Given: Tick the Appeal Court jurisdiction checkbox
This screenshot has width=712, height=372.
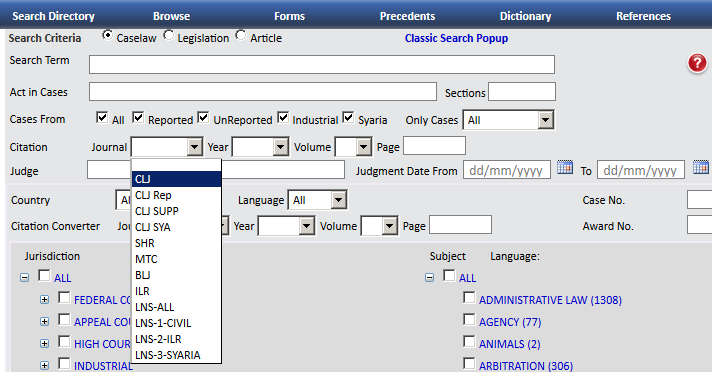Looking at the screenshot, I should 64,319.
